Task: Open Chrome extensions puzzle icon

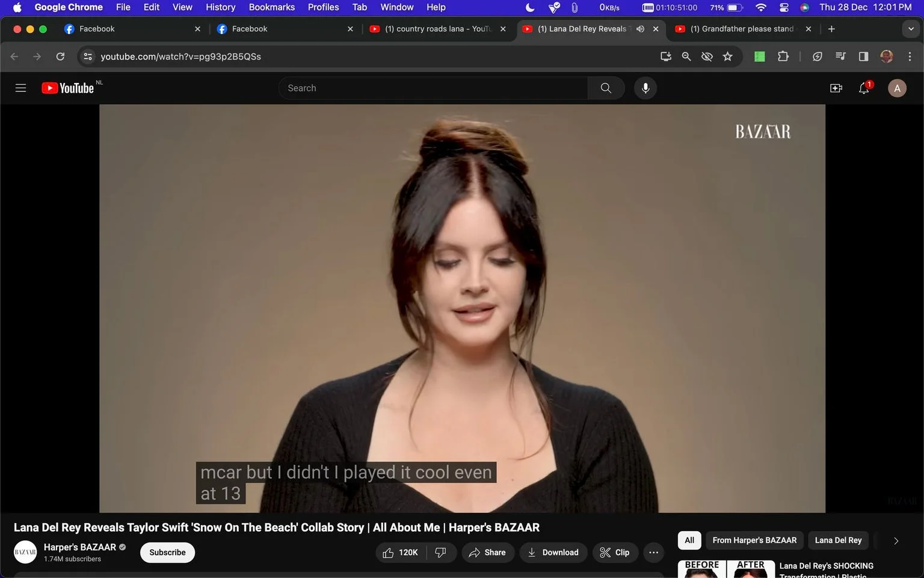Action: pyautogui.click(x=783, y=57)
